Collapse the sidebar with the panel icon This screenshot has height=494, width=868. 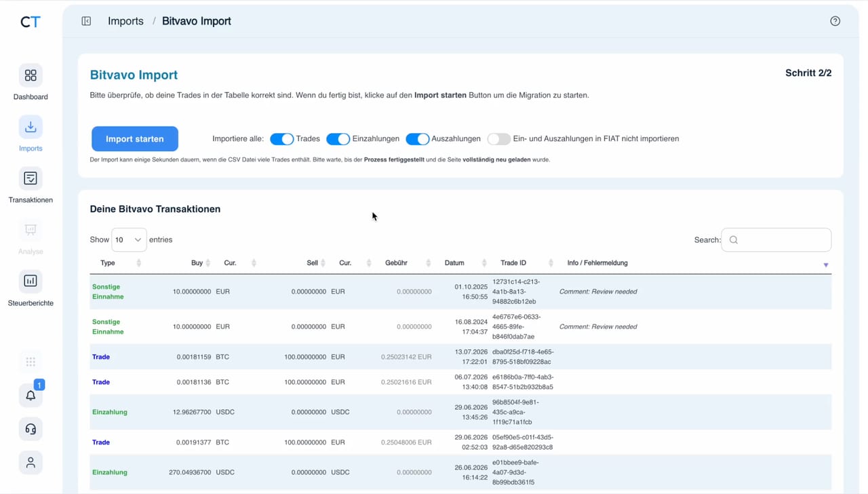pos(86,21)
